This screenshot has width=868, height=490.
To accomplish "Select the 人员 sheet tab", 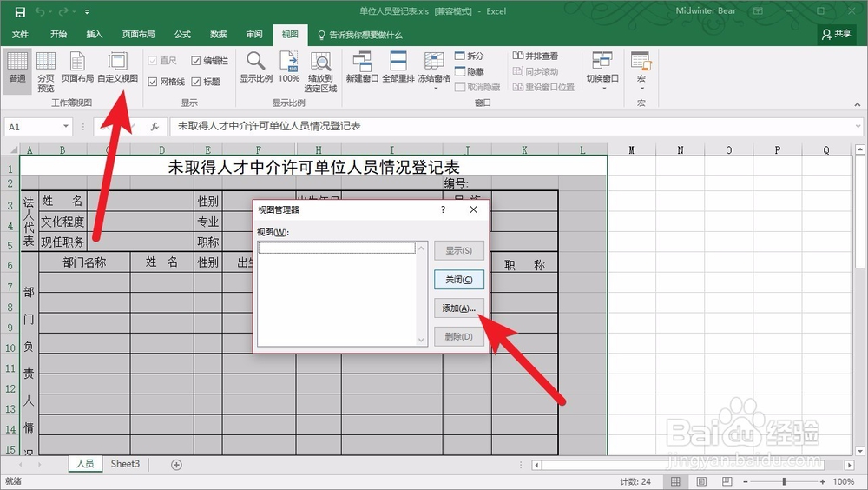I will point(85,464).
